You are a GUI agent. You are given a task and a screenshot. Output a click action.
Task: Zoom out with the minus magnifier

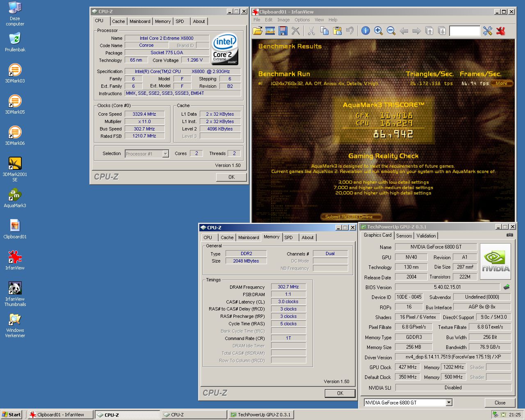tap(391, 31)
